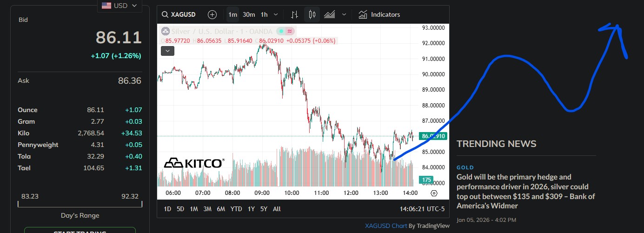Switch to the 30m interval
The image size is (644, 233).
[x=249, y=14]
